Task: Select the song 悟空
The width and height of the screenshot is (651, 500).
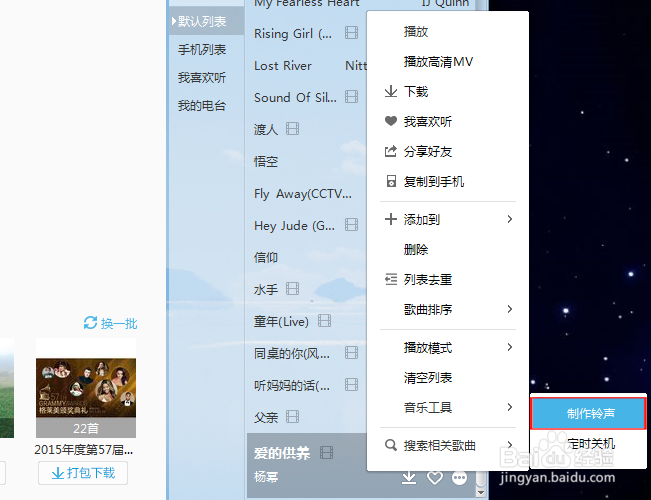Action: tap(266, 161)
